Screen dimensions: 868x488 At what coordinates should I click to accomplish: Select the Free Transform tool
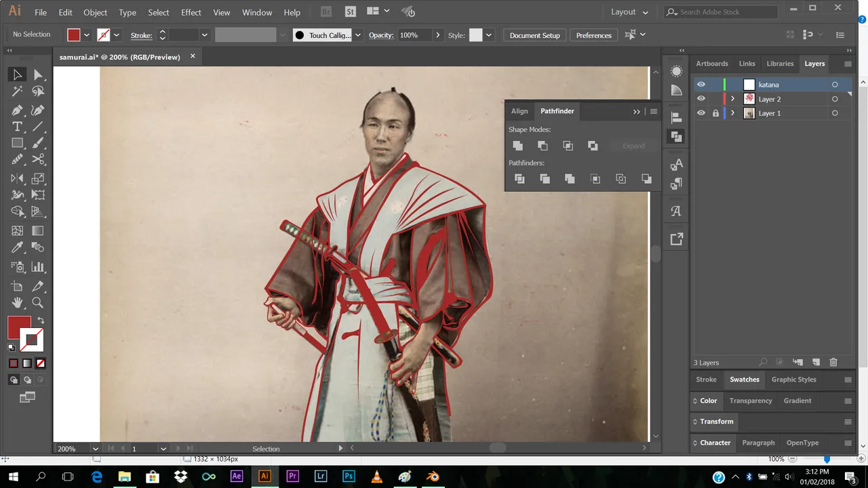pyautogui.click(x=39, y=195)
